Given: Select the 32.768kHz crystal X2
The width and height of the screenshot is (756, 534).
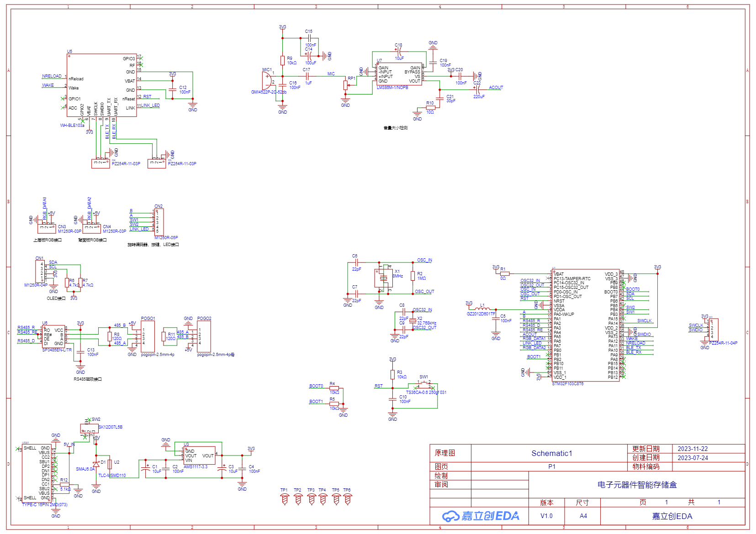Looking at the screenshot, I should tap(413, 320).
